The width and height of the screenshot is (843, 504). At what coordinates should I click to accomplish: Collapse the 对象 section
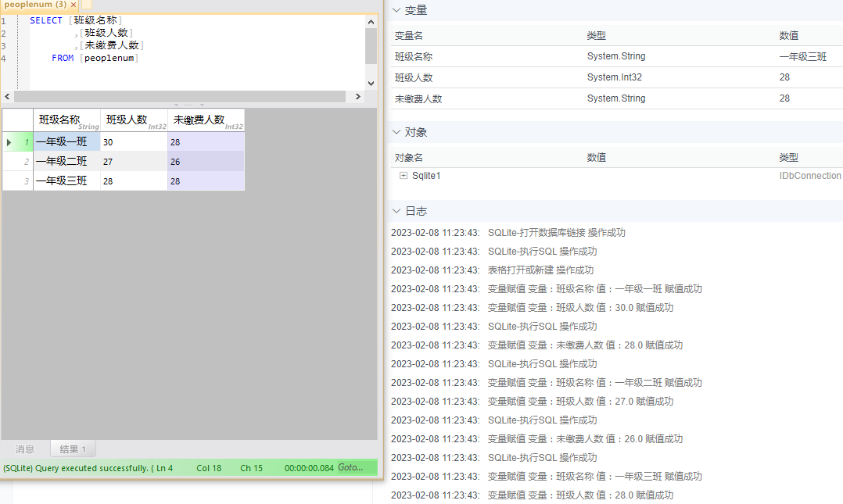point(396,132)
